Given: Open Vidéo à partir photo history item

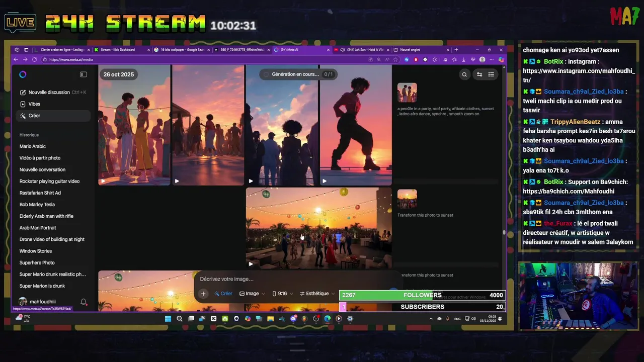Looking at the screenshot, I should click(40, 158).
